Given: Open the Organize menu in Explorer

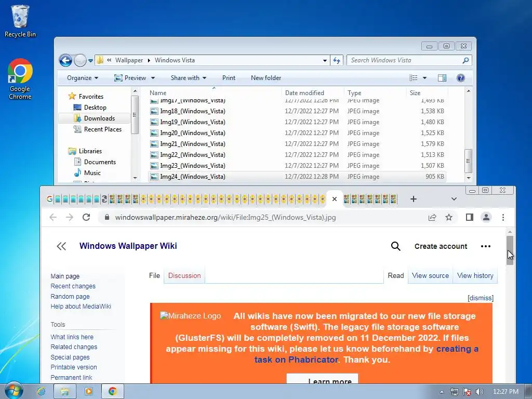Looking at the screenshot, I should (83, 78).
